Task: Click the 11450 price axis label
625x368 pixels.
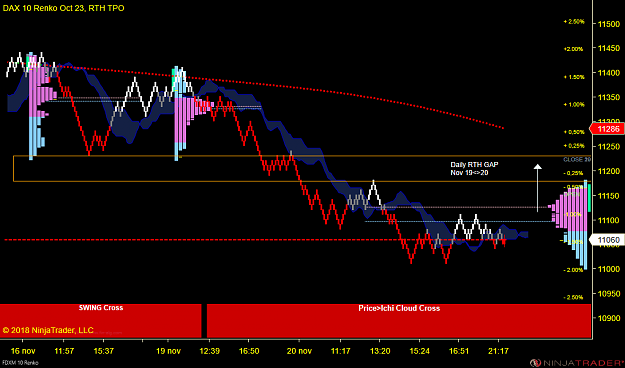Action: coord(609,48)
